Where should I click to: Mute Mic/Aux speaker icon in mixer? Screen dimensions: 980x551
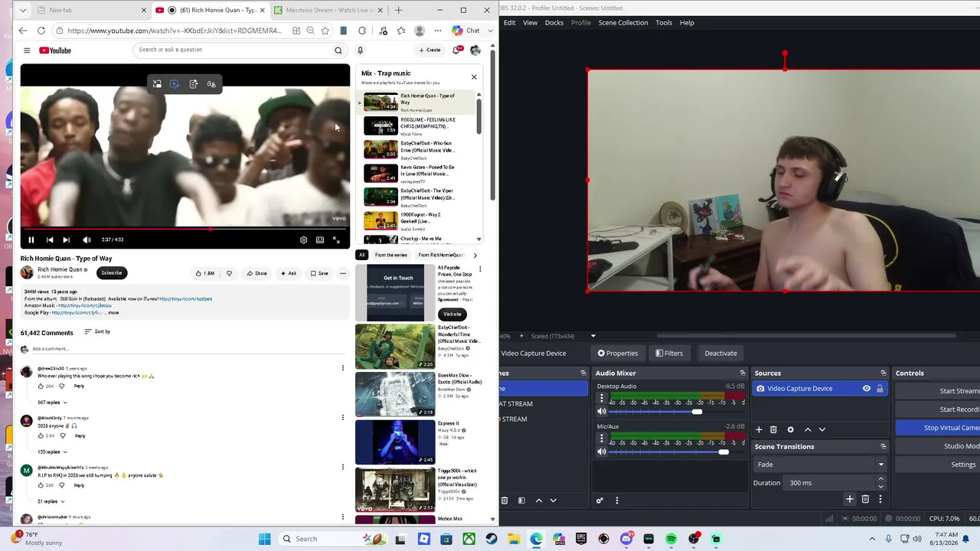point(602,452)
